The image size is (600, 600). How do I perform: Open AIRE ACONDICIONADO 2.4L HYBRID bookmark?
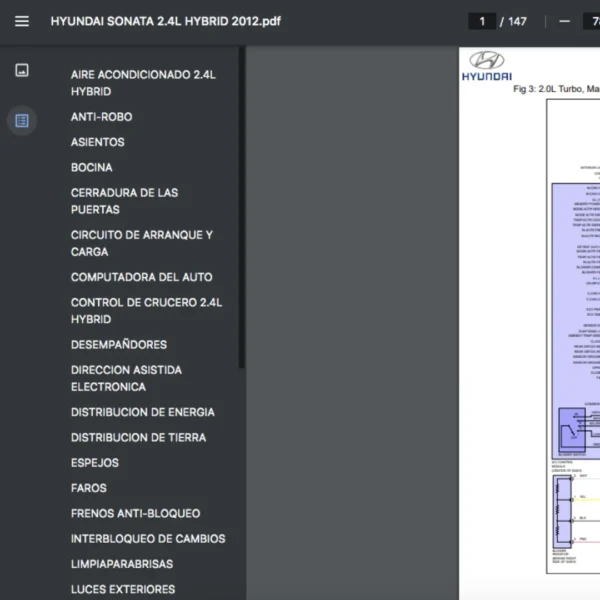point(143,82)
